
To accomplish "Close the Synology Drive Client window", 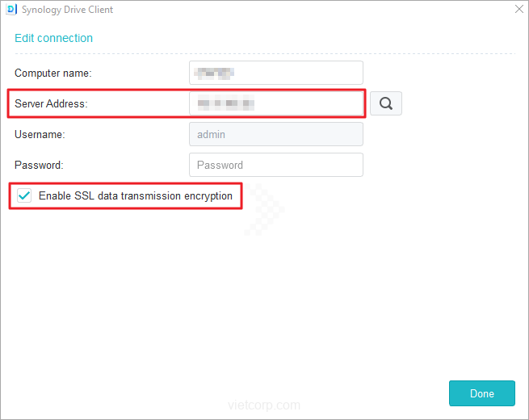I will [519, 10].
